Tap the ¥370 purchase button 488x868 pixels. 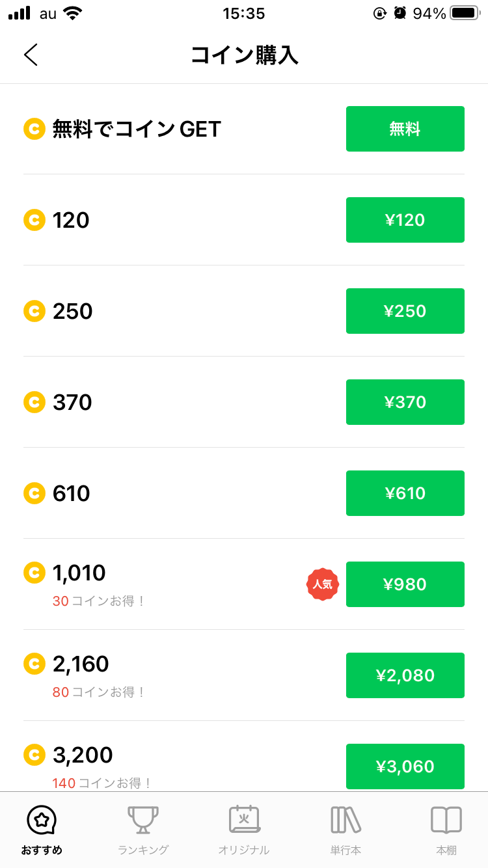tap(405, 402)
